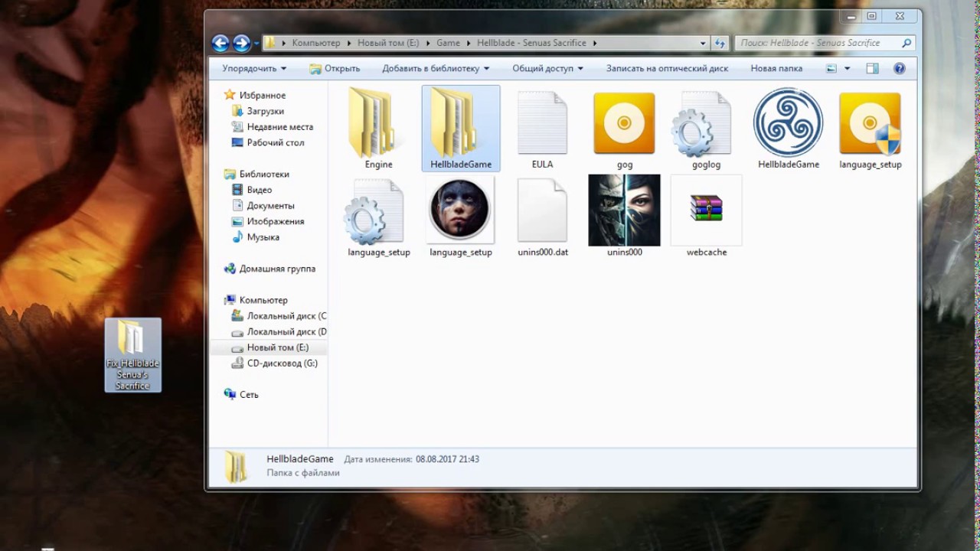Open Рабочий стол in sidebar
Image resolution: width=980 pixels, height=551 pixels.
[x=276, y=142]
